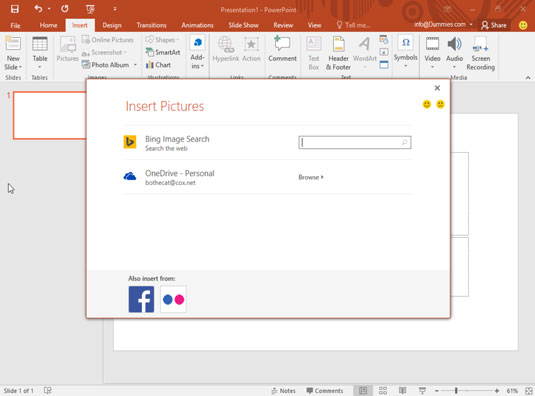Click the Object icon in Text group
535x396 pixels.
click(384, 64)
